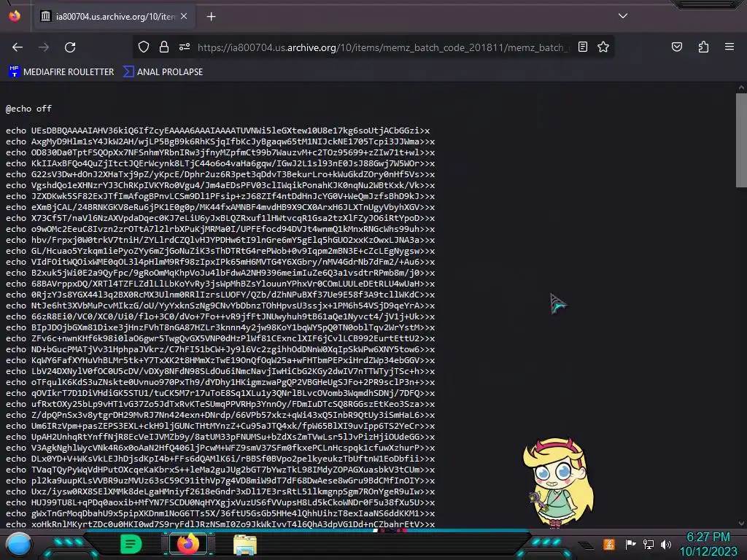The image size is (747, 560).
Task: Click the scrollbar down arrow
Action: pyautogui.click(x=741, y=523)
